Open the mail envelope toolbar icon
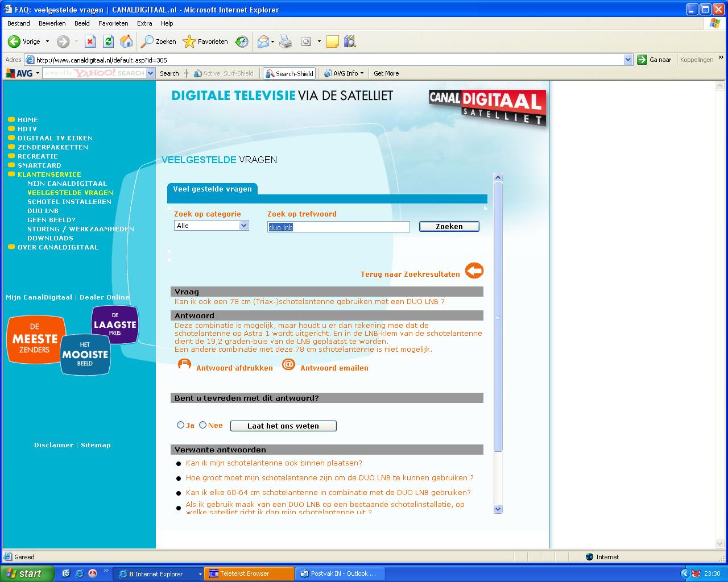The height and width of the screenshot is (582, 728). coord(263,41)
